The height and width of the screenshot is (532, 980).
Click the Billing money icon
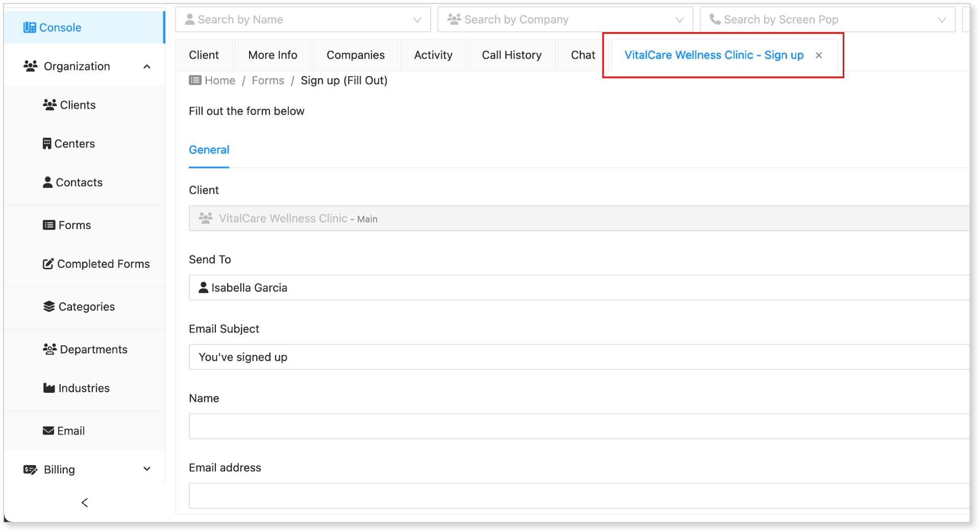pos(31,470)
